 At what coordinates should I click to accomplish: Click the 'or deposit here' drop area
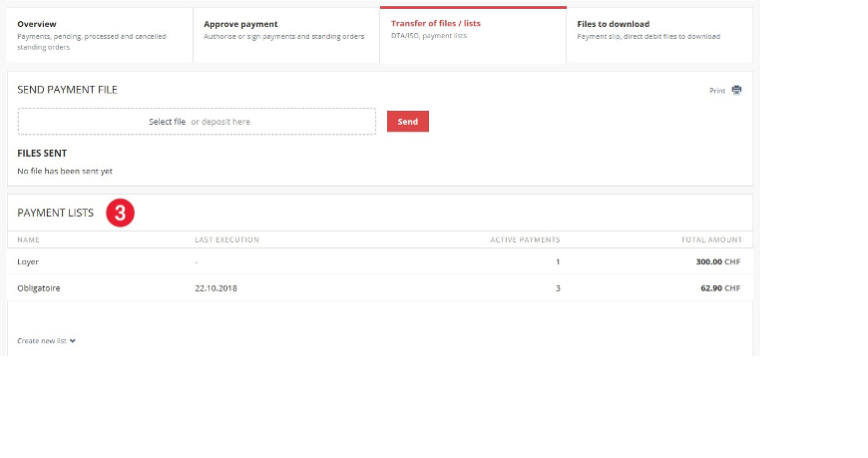(220, 122)
